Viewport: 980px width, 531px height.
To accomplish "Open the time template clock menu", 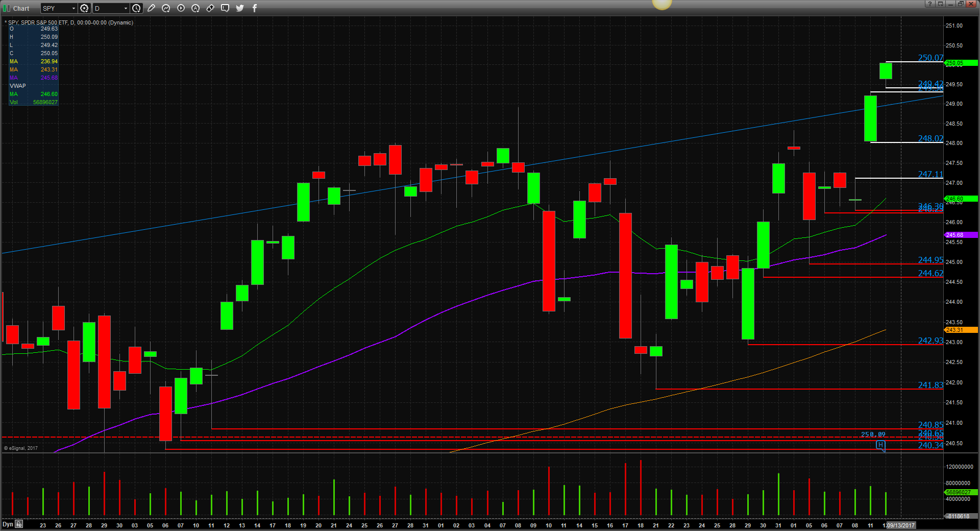I will (x=136, y=8).
